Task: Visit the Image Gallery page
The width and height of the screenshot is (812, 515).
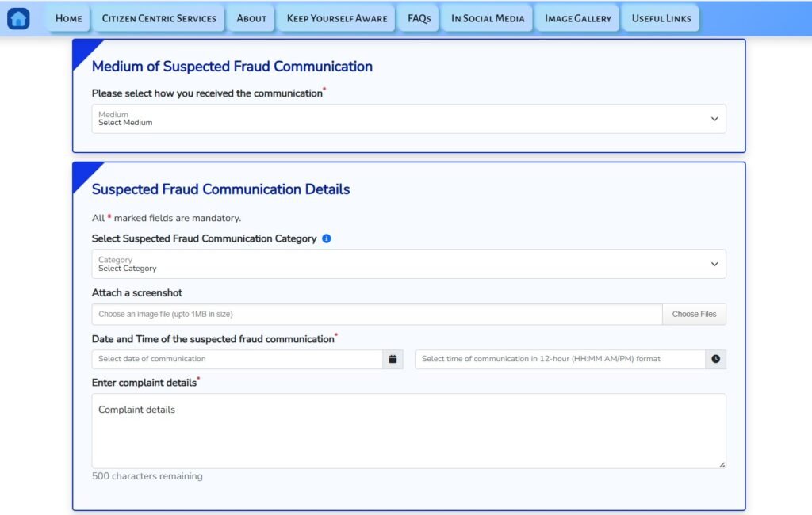Action: tap(578, 18)
